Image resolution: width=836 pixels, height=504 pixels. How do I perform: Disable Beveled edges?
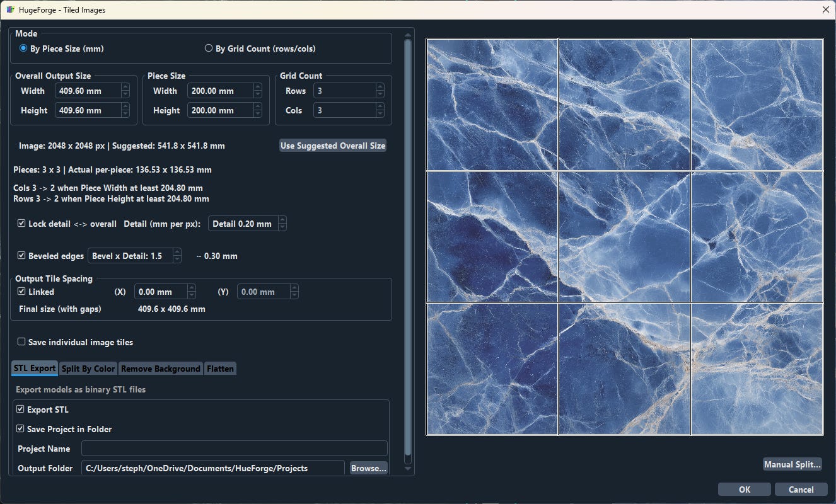tap(21, 256)
